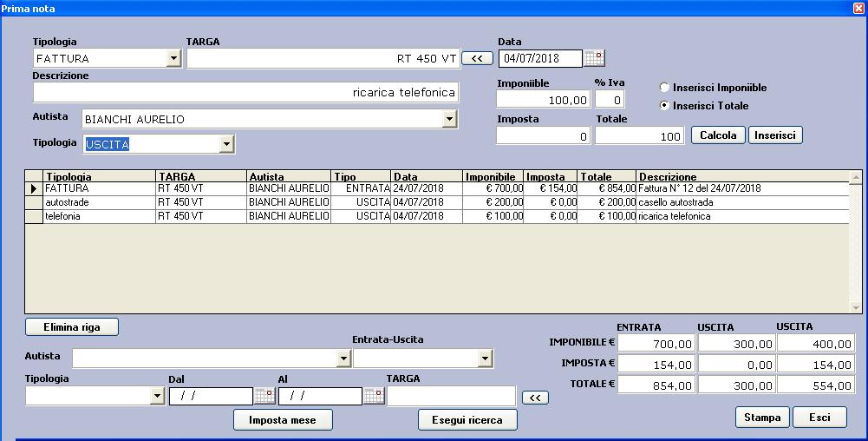Open top Tipologia dropdown showing FATTURA

click(173, 58)
